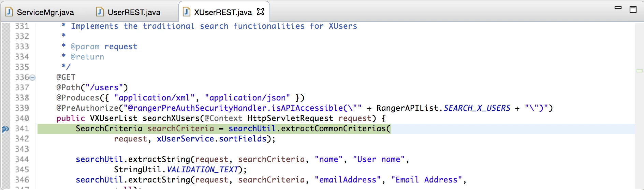The image size is (644, 190).
Task: Click the "emailAddress" string literal
Action: click(348, 180)
